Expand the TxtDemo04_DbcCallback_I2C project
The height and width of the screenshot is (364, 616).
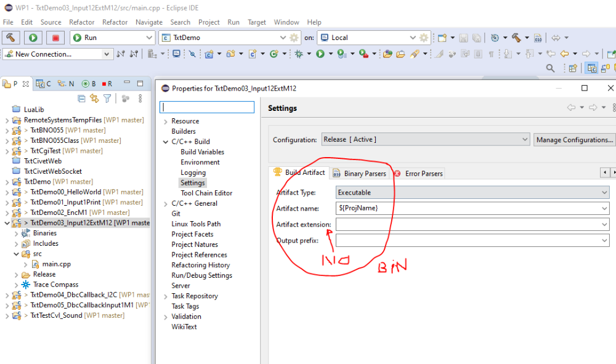(7, 295)
